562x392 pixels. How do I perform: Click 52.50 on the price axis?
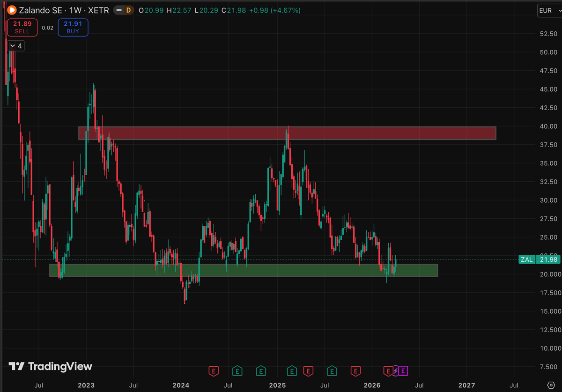pyautogui.click(x=548, y=34)
